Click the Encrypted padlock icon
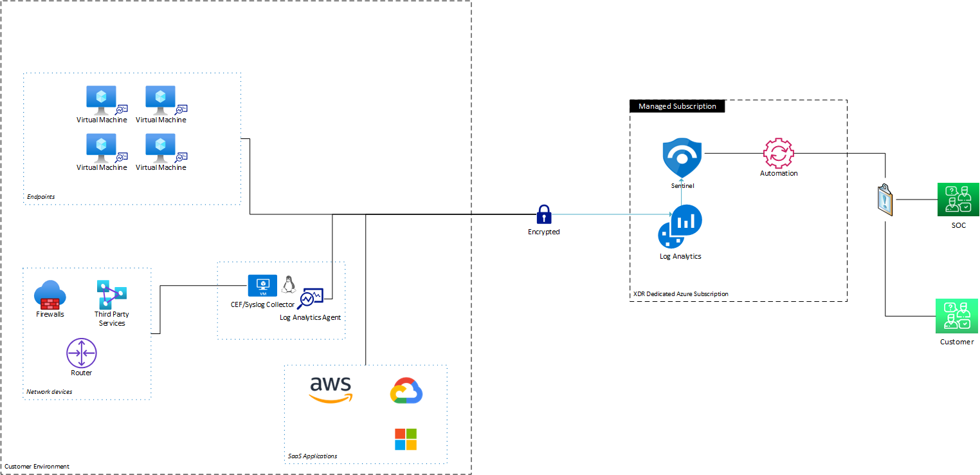980x475 pixels. [x=543, y=214]
